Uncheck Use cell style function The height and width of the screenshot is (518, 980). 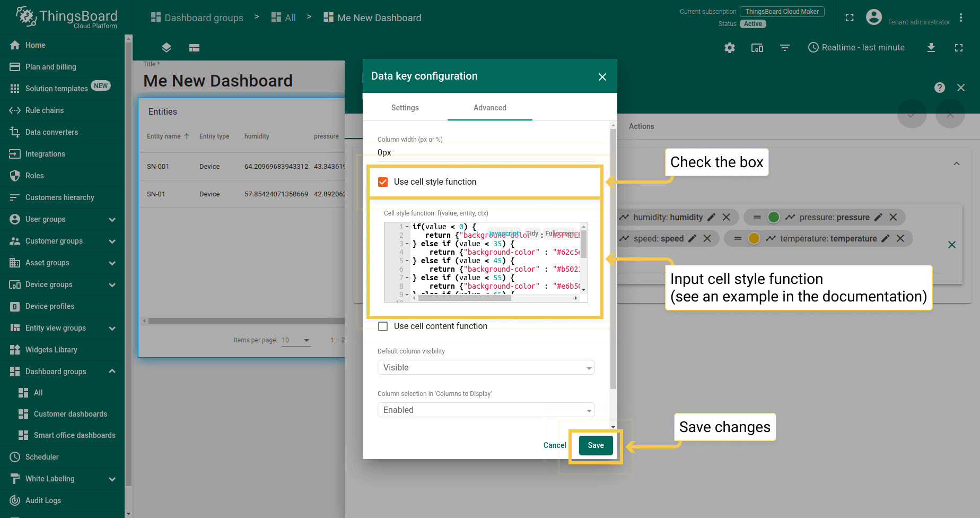point(383,182)
